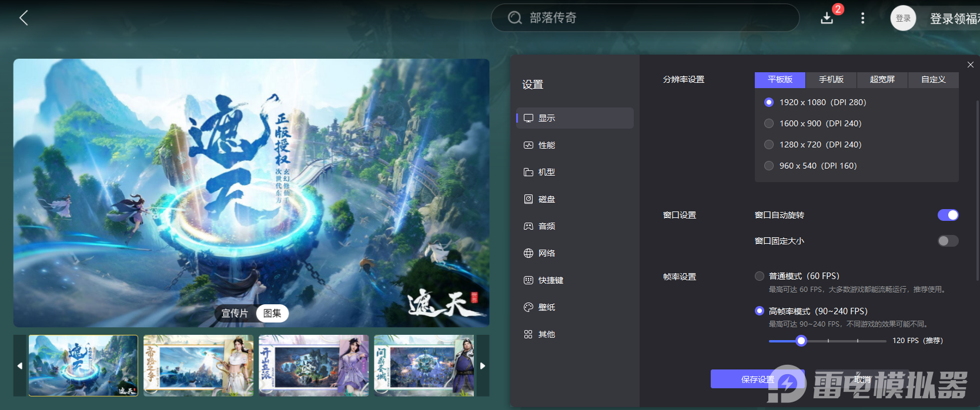The image size is (980, 410).
Task: Select the 问鼎圣城 gallery thumbnail
Action: point(424,366)
